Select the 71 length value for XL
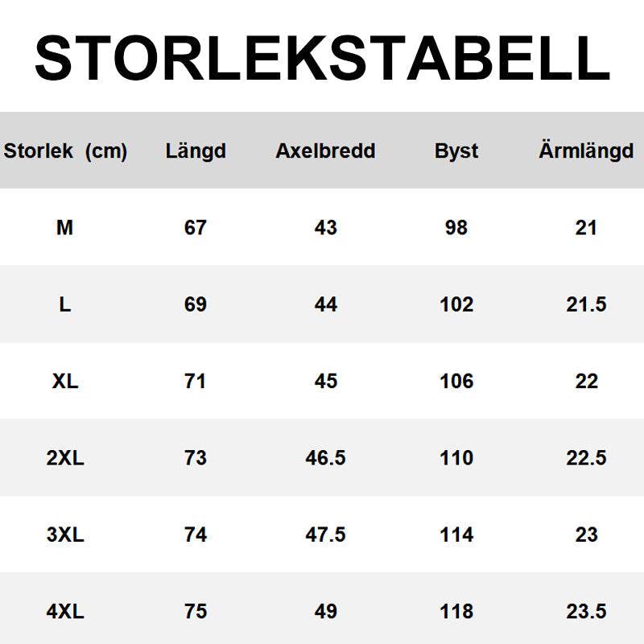The height and width of the screenshot is (644, 644). pos(196,381)
